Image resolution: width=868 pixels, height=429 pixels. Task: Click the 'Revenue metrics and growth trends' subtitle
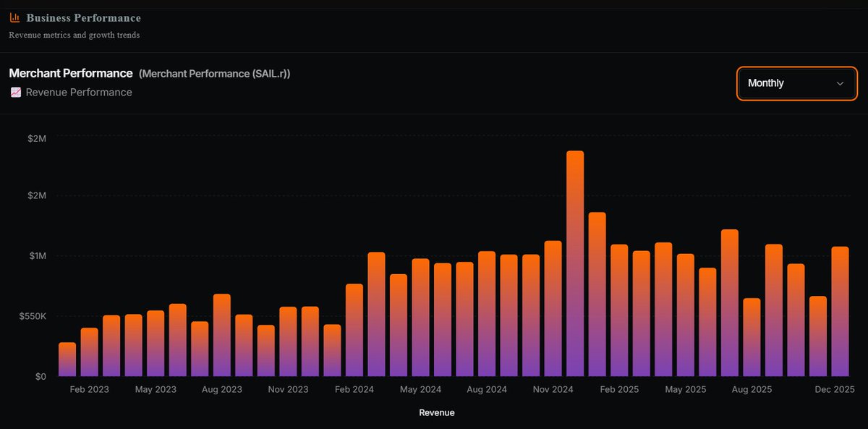(75, 35)
